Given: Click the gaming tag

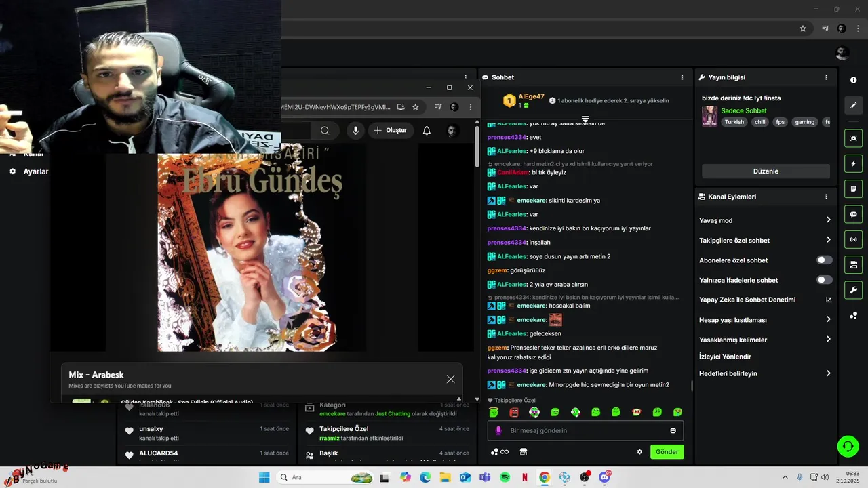Looking at the screenshot, I should point(804,122).
